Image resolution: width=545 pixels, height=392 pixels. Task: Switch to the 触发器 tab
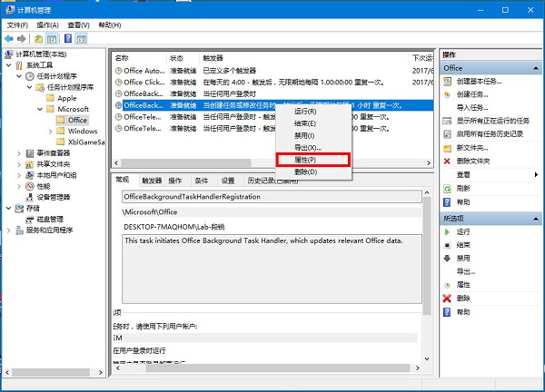150,181
